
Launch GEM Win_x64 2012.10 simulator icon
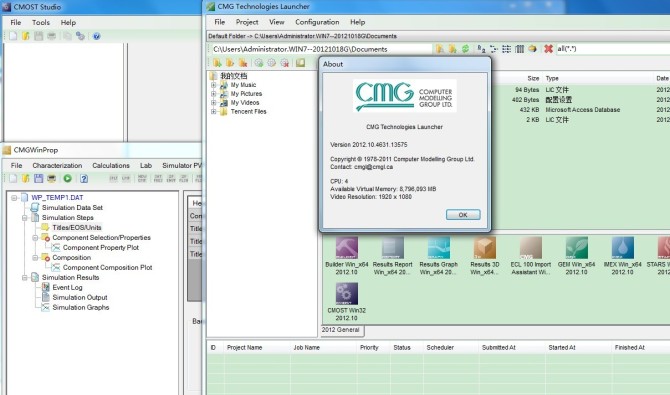[576, 248]
